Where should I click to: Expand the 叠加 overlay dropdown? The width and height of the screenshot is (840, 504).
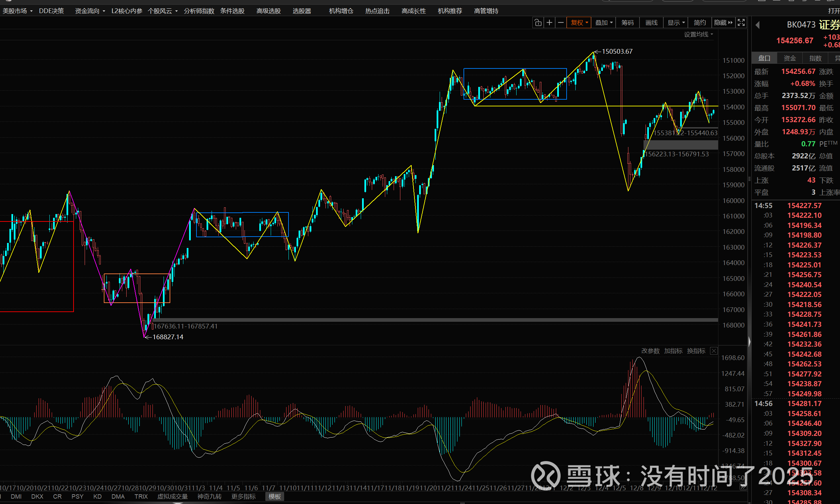pos(604,23)
